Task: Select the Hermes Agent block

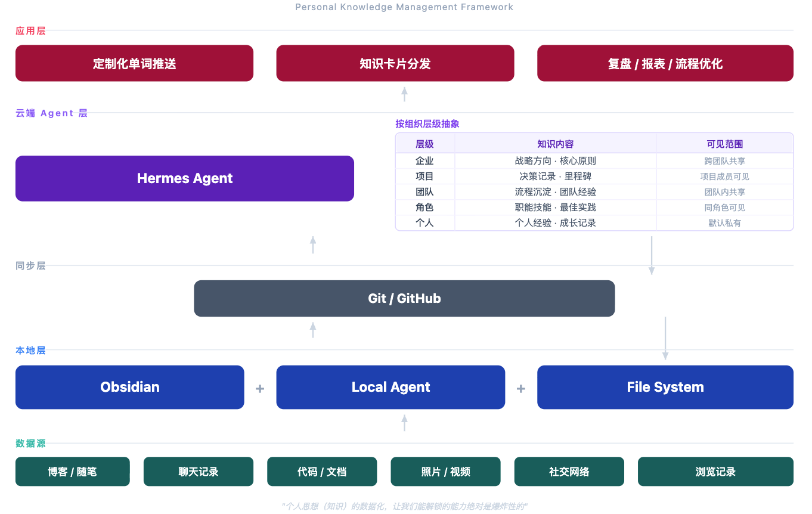Action: [184, 178]
